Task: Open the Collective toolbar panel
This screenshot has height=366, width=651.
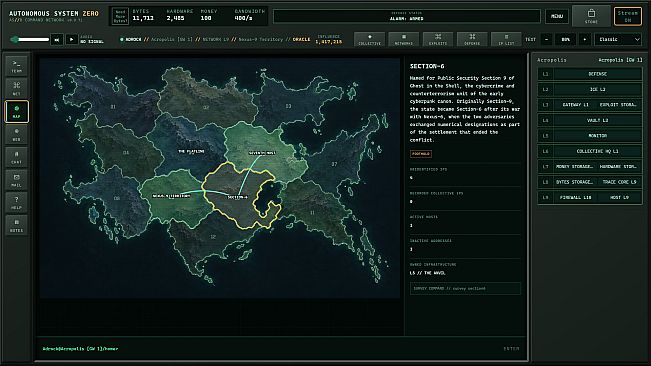Action: (x=370, y=39)
